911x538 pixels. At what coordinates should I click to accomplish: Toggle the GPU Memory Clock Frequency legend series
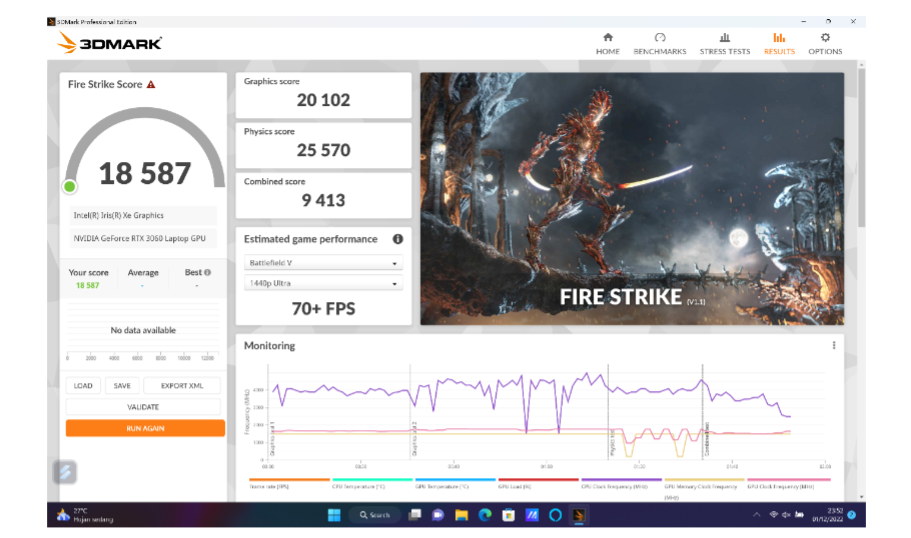pyautogui.click(x=704, y=488)
